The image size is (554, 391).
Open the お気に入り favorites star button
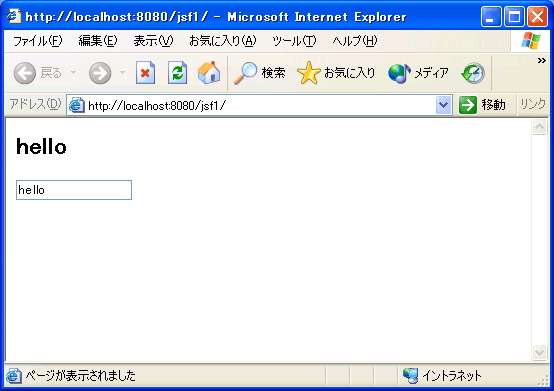coord(336,73)
